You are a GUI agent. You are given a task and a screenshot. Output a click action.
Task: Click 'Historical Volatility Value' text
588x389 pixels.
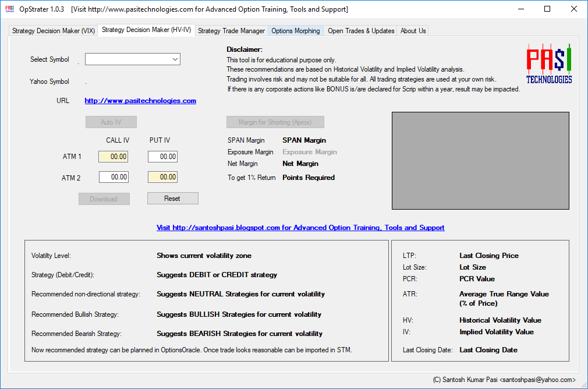coord(500,320)
